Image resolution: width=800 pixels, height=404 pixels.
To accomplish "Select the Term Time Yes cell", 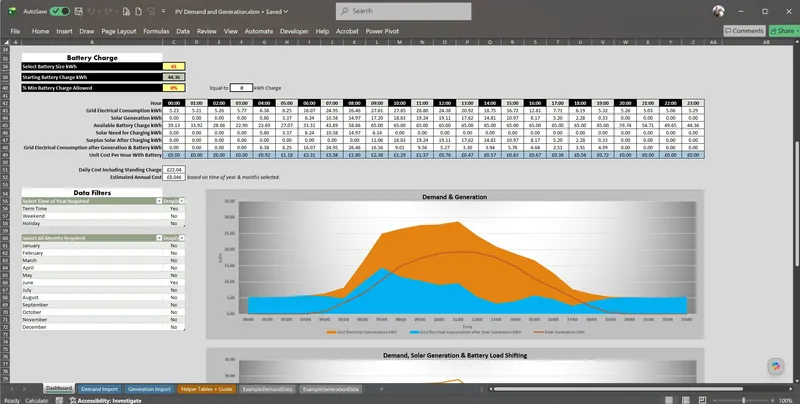I will 174,209.
